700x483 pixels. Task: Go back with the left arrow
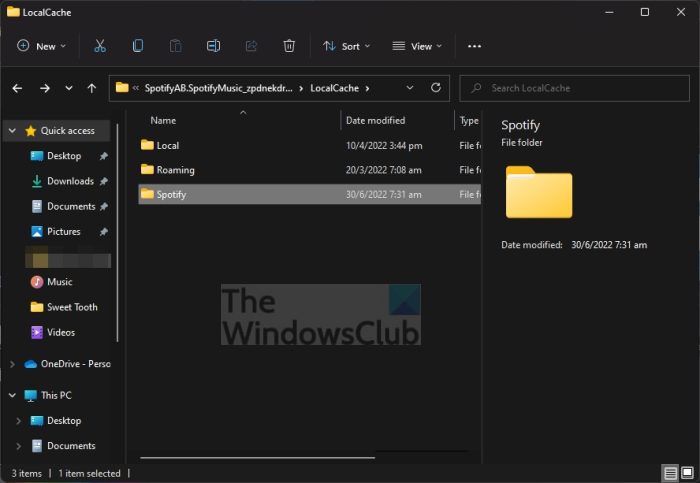[x=17, y=88]
